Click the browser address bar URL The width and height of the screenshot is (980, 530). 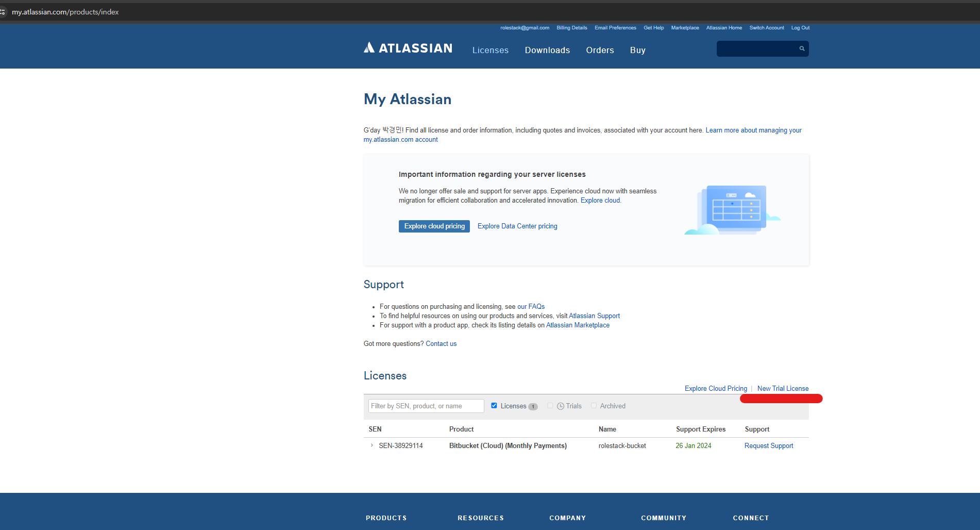pyautogui.click(x=65, y=12)
